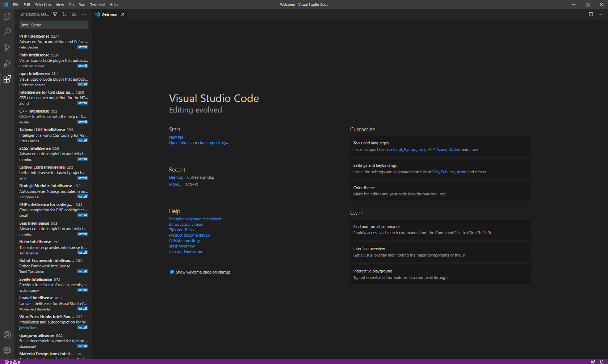Screen dimensions: 608x364
Task: Install django-intellisense extension
Action: click(x=83, y=346)
